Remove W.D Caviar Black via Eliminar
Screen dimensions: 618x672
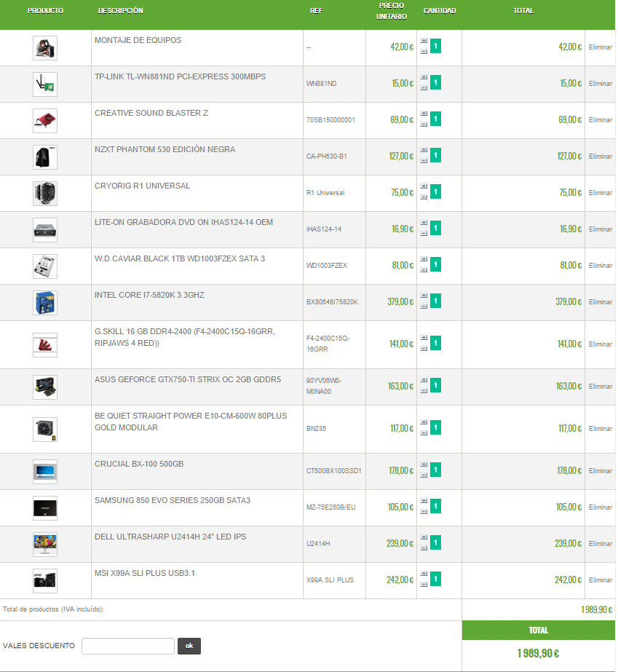coord(600,266)
